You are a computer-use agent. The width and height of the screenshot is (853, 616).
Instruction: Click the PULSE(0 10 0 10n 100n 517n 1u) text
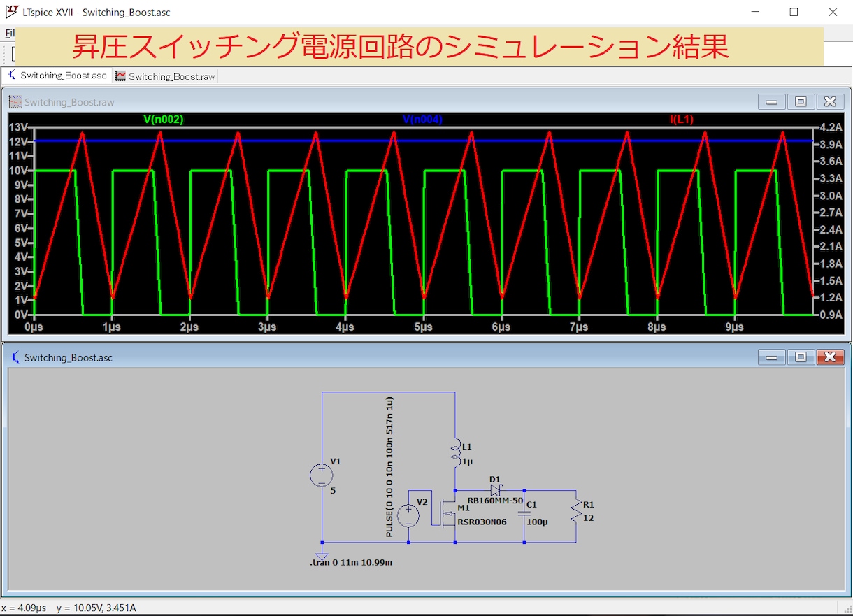tap(389, 467)
